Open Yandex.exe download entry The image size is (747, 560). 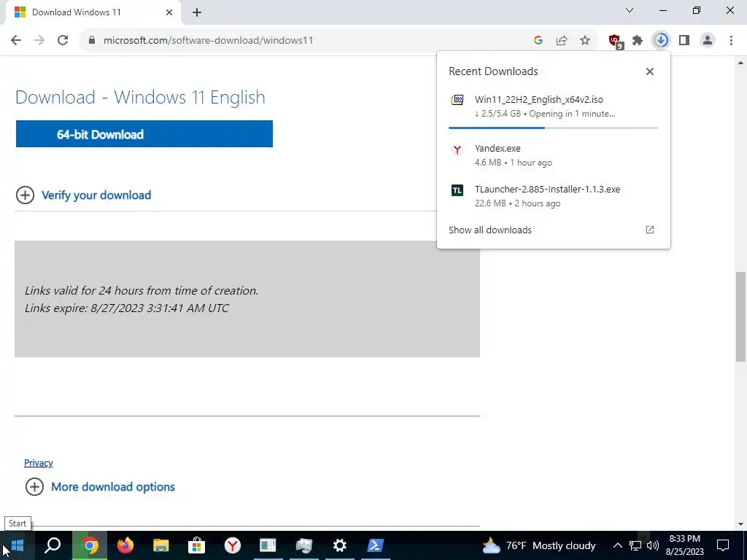click(x=554, y=155)
